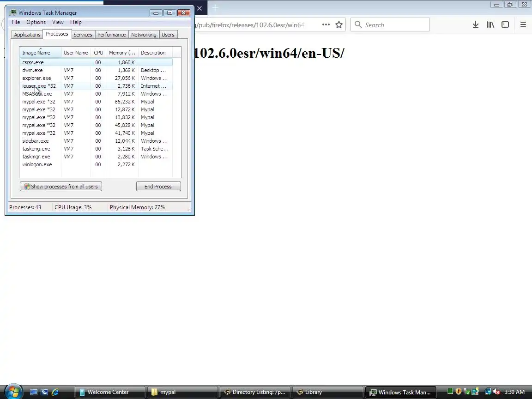Click the magnifier icon in Search box
This screenshot has height=399, width=532.
[x=358, y=24]
